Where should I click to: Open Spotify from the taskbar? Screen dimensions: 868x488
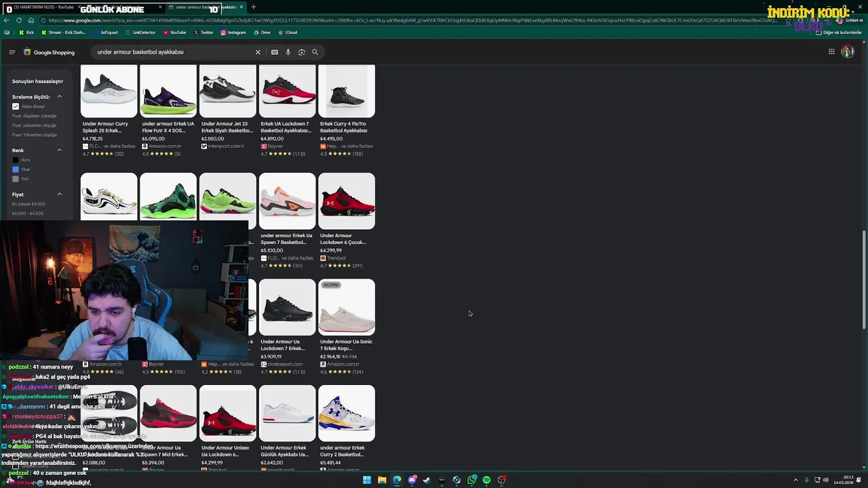click(x=486, y=480)
